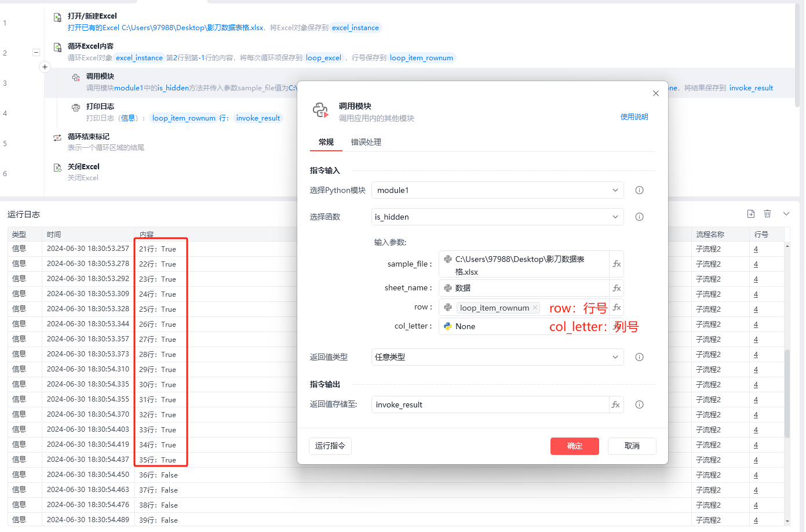
Task: Click the 关闭Excel step icon
Action: 57,167
